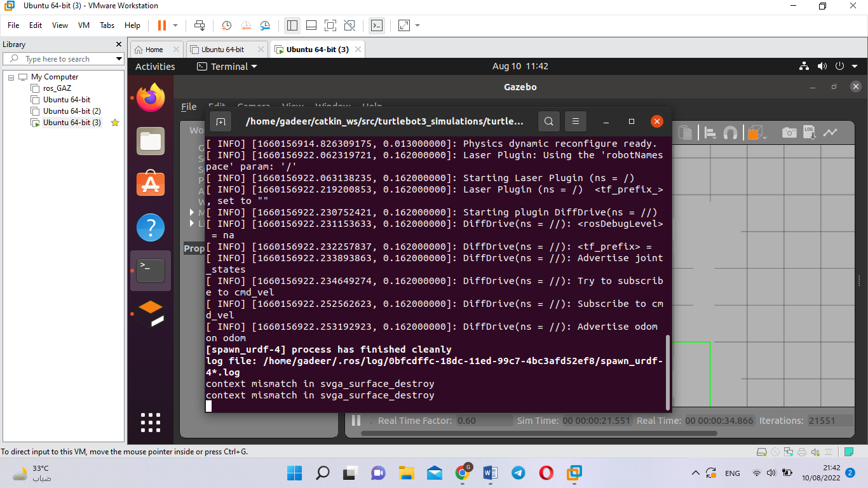The image size is (868, 488).
Task: Take a screenshot with Gazebo's camera icon
Action: (x=789, y=132)
